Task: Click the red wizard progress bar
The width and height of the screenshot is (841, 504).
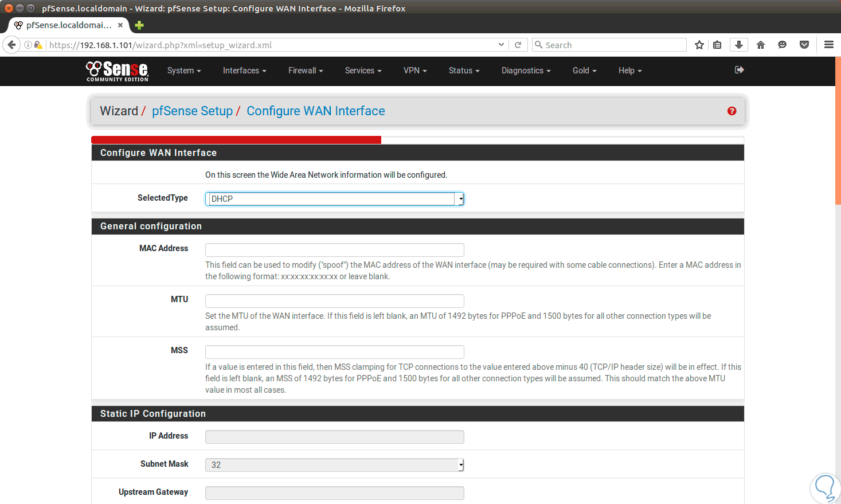Action: 236,140
